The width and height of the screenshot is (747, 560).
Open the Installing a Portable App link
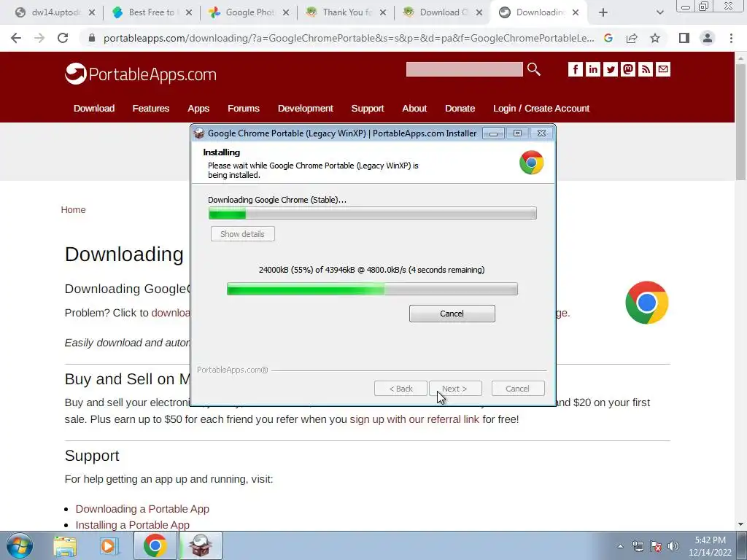(132, 525)
